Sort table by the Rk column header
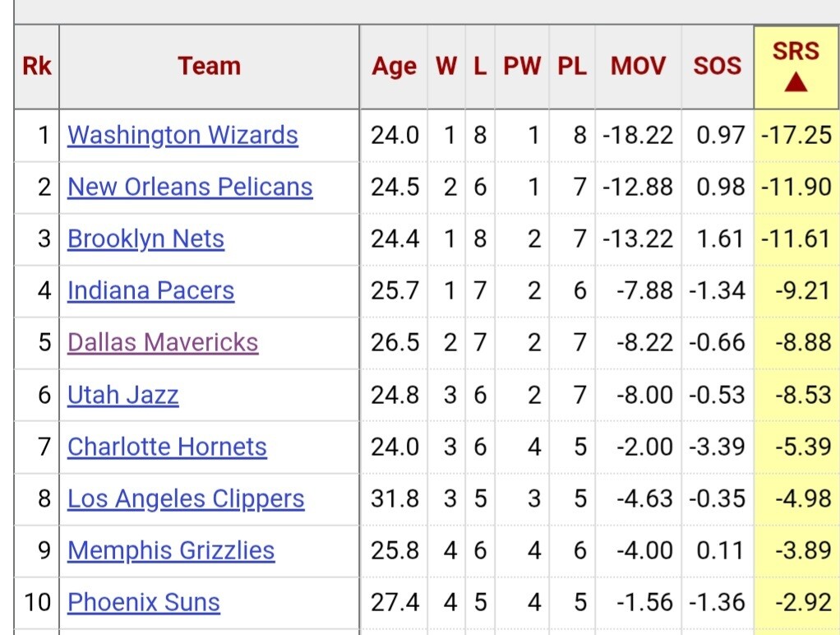The height and width of the screenshot is (635, 840). point(36,67)
